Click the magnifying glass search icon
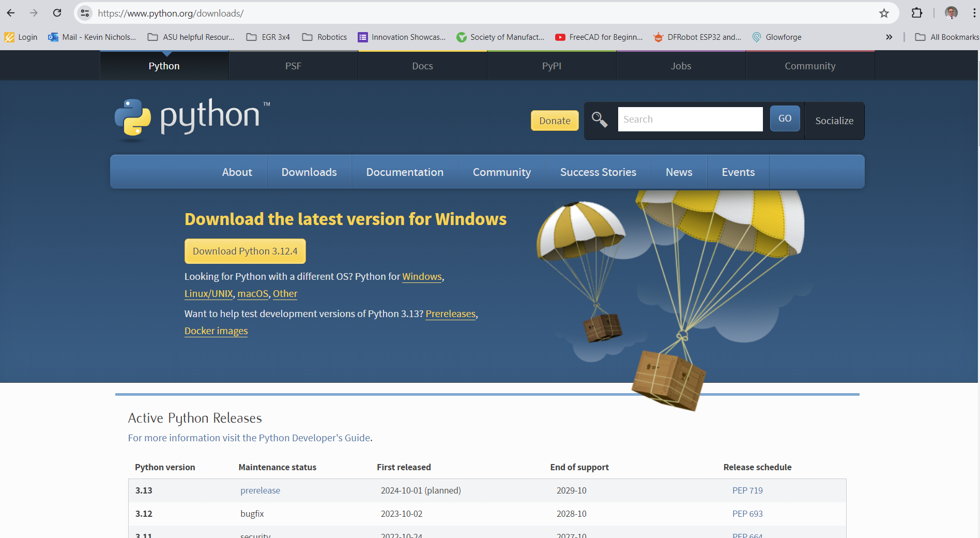The image size is (980, 538). 600,119
